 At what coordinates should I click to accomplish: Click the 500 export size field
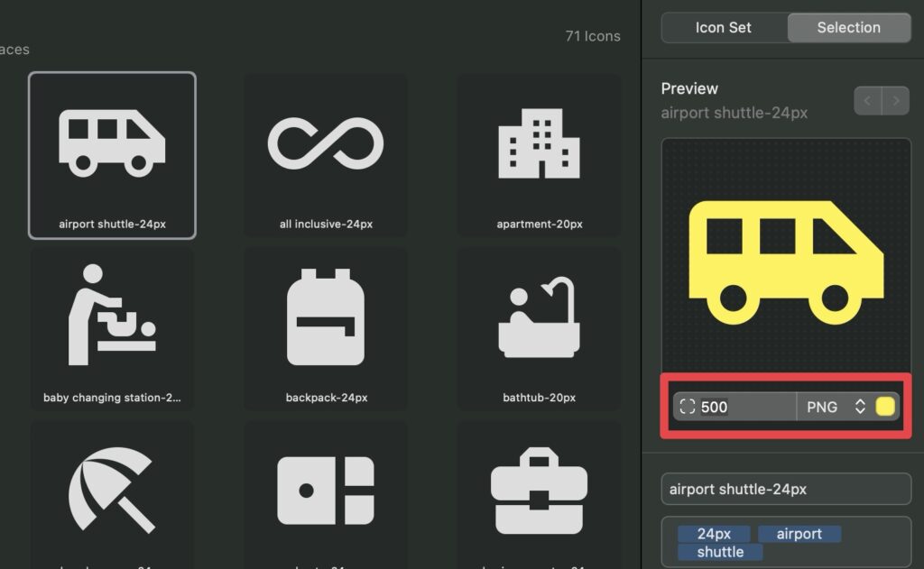735,407
